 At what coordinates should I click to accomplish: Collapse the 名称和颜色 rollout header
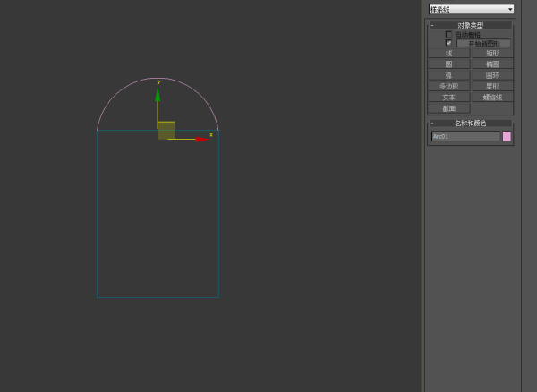pyautogui.click(x=470, y=123)
